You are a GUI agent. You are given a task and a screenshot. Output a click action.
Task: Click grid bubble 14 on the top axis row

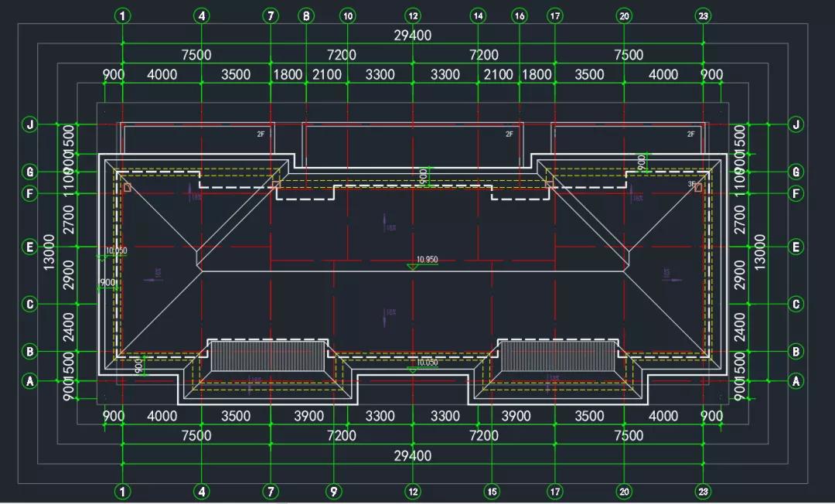479,16
